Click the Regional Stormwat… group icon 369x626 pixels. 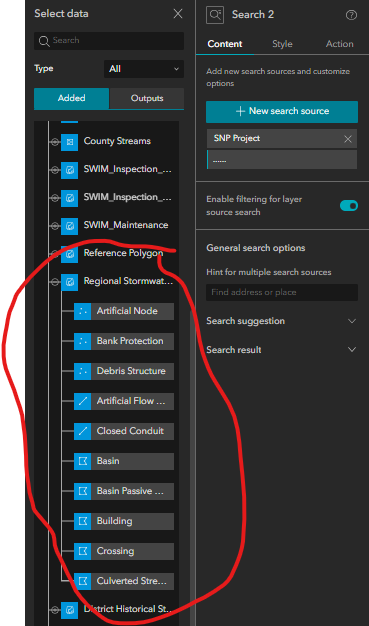pos(69,281)
